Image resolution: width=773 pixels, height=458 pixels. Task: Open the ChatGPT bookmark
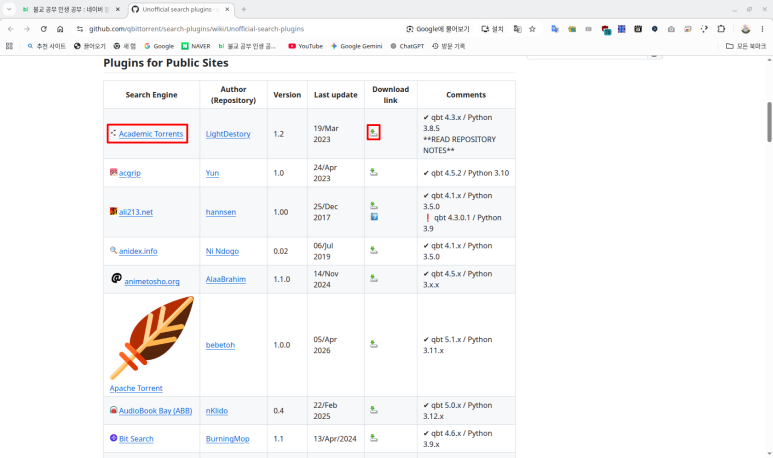pyautogui.click(x=407, y=46)
